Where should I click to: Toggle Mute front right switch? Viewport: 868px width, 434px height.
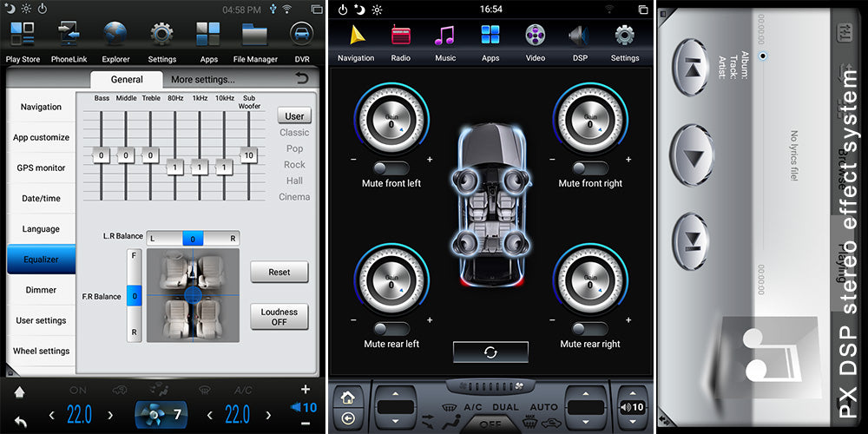[590, 167]
